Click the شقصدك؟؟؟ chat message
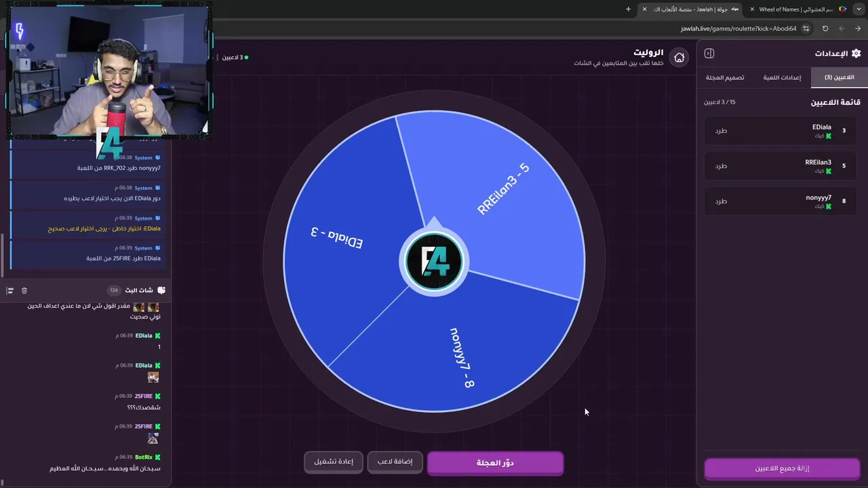This screenshot has height=488, width=868. [144, 407]
